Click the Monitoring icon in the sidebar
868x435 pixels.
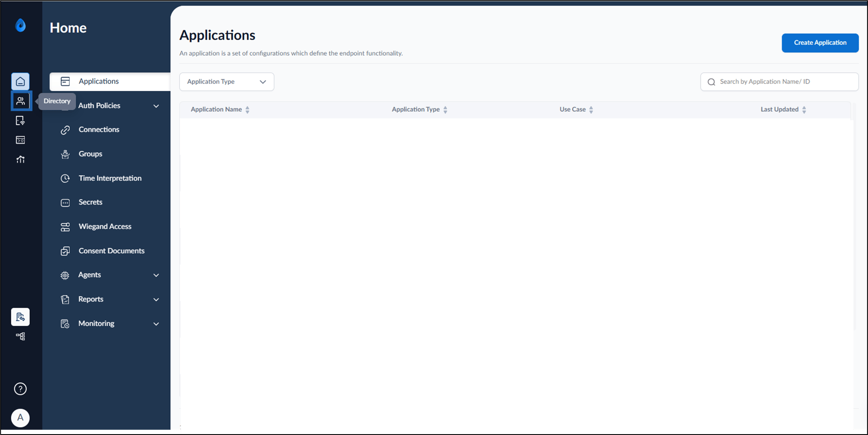65,324
